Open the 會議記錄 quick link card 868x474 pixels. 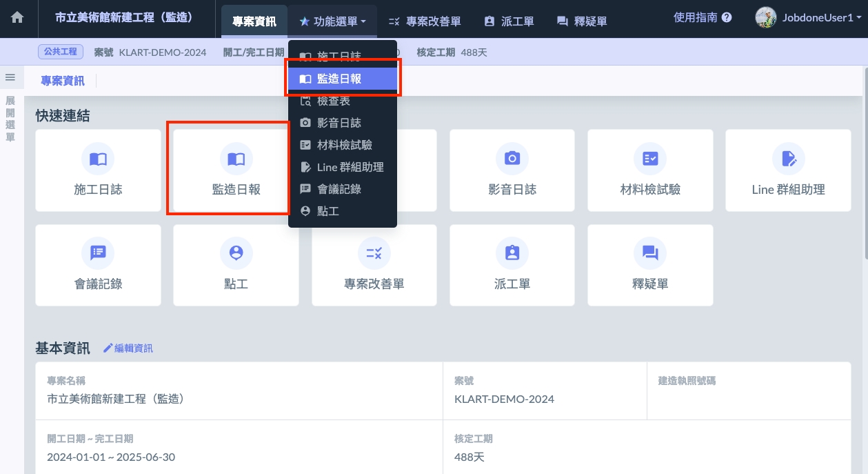(x=98, y=266)
